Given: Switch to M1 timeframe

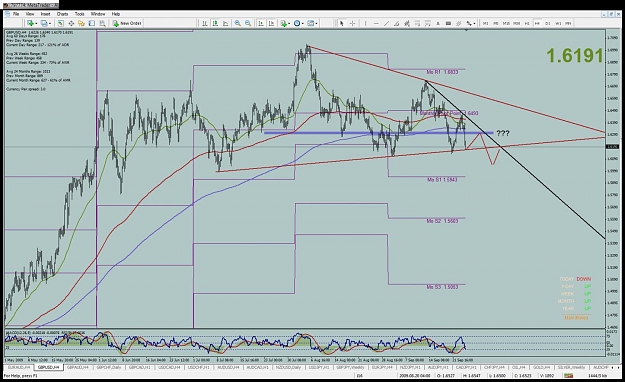Looking at the screenshot, I should (485, 24).
